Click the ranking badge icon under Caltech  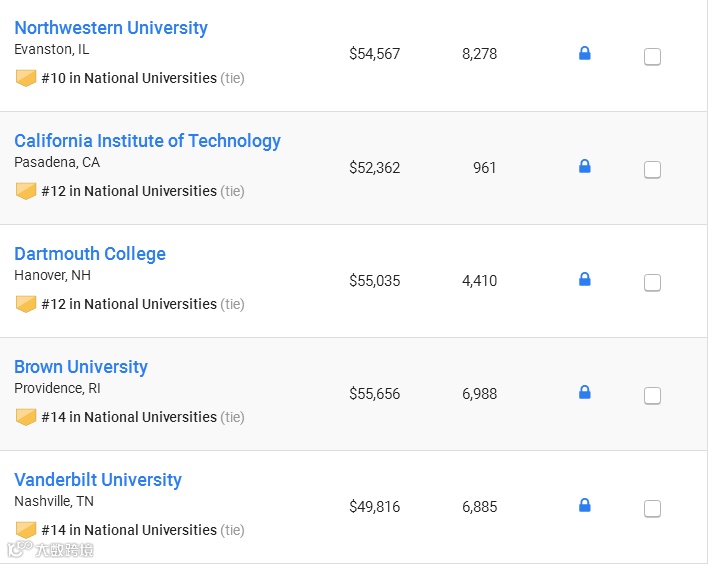click(26, 191)
